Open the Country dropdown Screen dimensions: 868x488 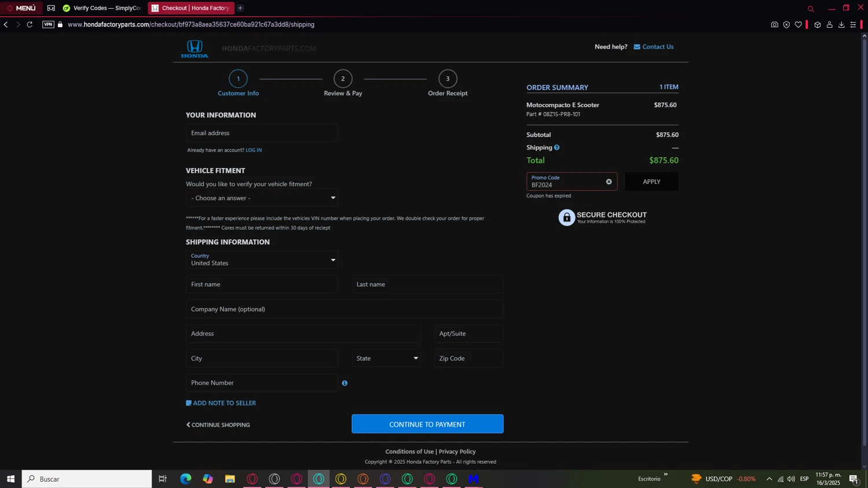pyautogui.click(x=262, y=260)
